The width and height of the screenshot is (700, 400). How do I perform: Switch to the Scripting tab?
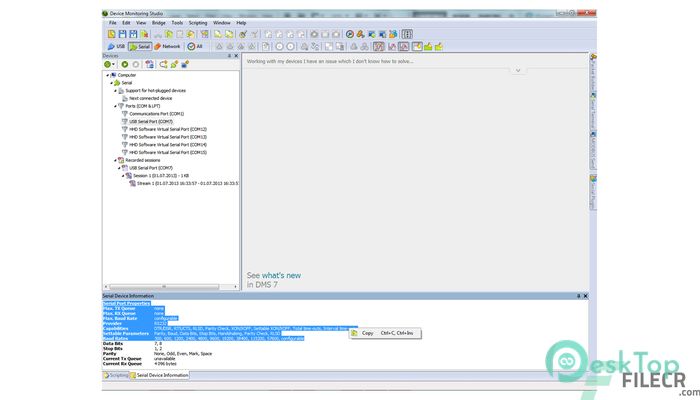point(116,375)
